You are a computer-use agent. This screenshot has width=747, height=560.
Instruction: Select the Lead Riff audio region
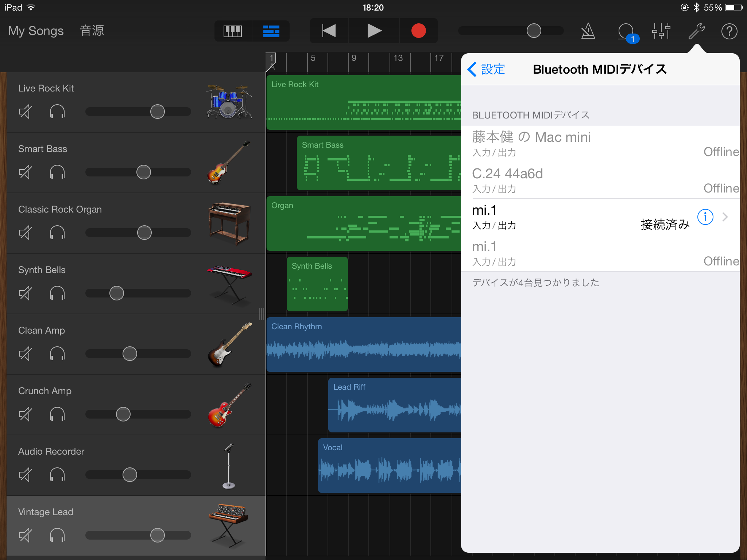[395, 405]
